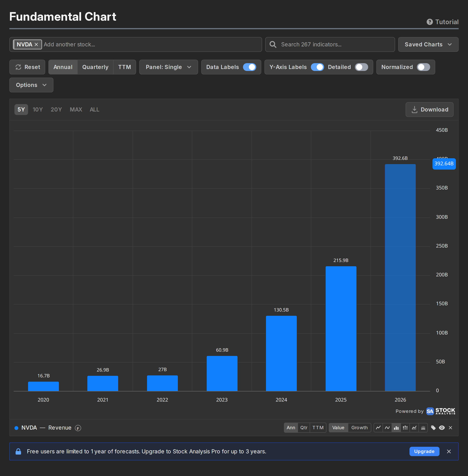
Task: Click the 215.9B data label
Action: pos(341,260)
